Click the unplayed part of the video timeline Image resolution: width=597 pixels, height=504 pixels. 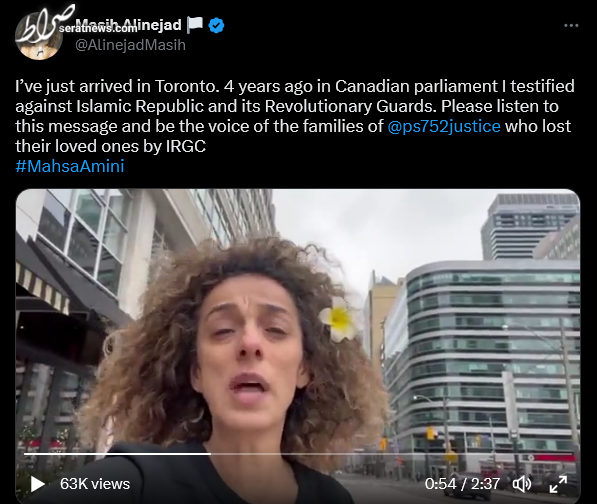tap(392, 454)
